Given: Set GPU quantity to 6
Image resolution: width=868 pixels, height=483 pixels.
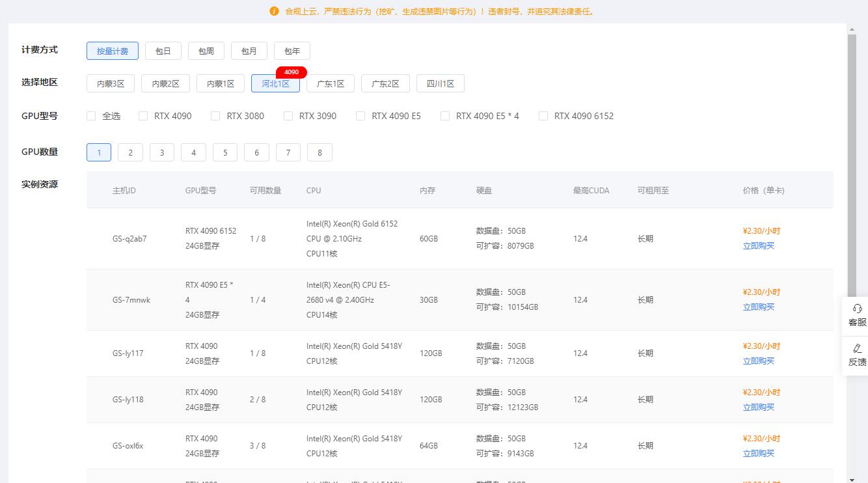Looking at the screenshot, I should 256,152.
